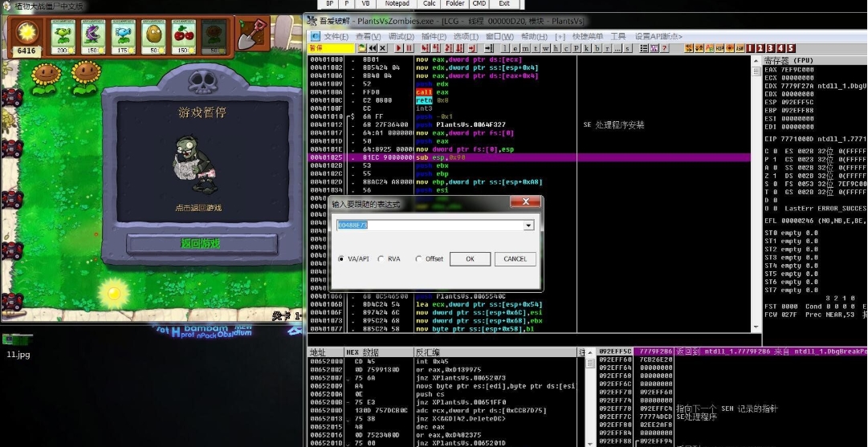The height and width of the screenshot is (447, 868).
Task: Click the HEX 数据 column header
Action: pos(379,352)
